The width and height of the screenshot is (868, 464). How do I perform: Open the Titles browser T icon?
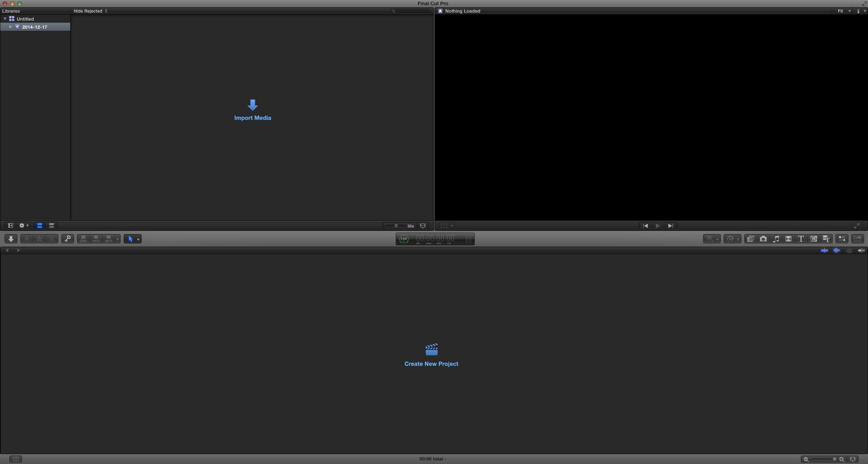click(x=801, y=239)
